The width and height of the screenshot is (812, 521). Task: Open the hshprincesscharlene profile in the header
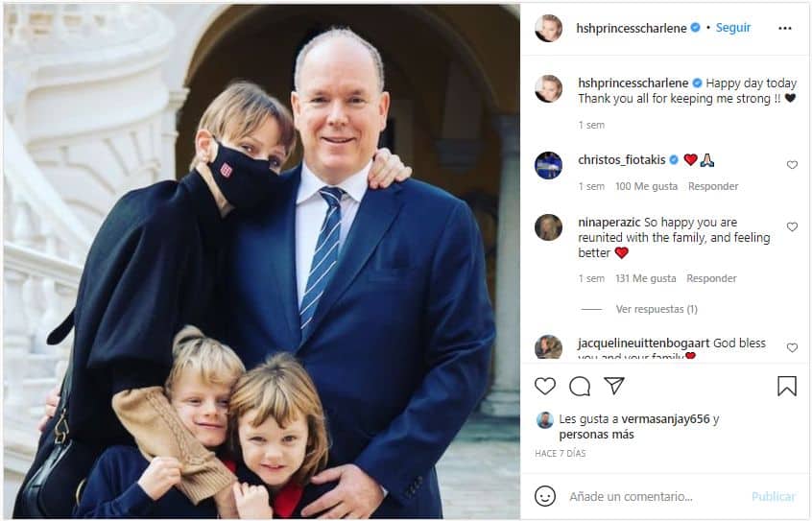[x=632, y=28]
